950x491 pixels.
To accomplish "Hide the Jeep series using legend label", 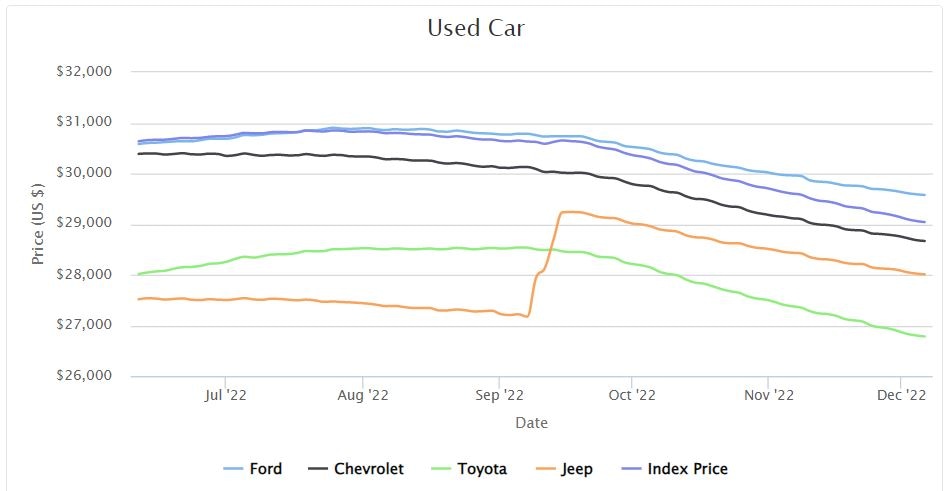I will tap(577, 469).
